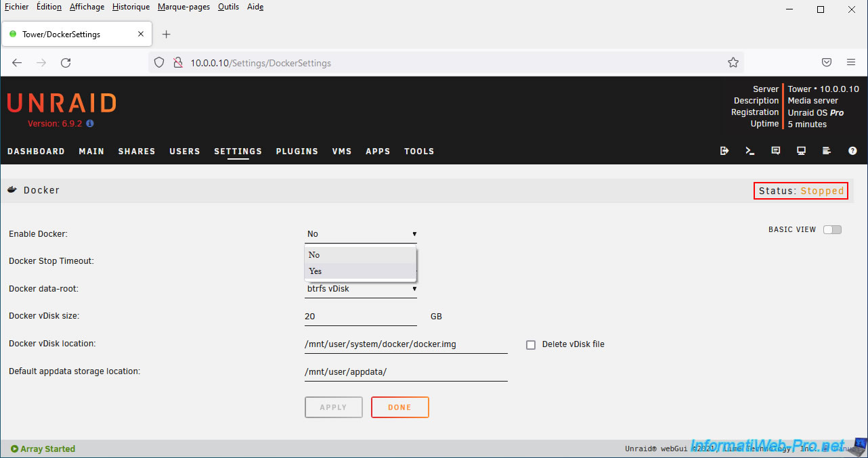Screen dimensions: 868x458
Task: Select Yes in Enable Docker dropdown
Action: (360, 271)
